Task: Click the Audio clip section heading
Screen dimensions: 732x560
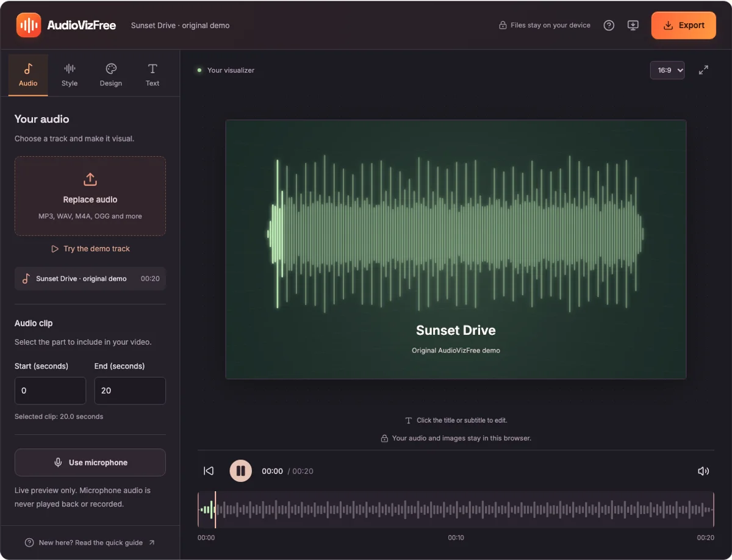Action: coord(34,323)
